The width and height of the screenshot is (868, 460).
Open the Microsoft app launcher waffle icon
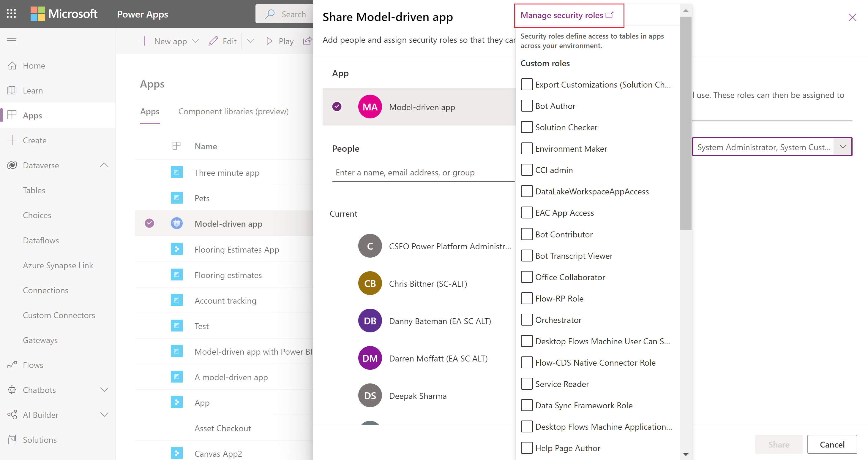click(x=12, y=14)
